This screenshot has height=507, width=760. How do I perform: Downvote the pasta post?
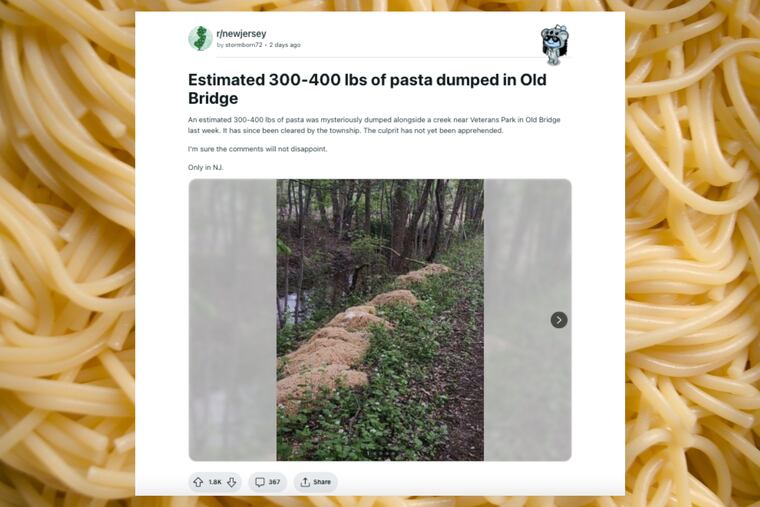232,482
